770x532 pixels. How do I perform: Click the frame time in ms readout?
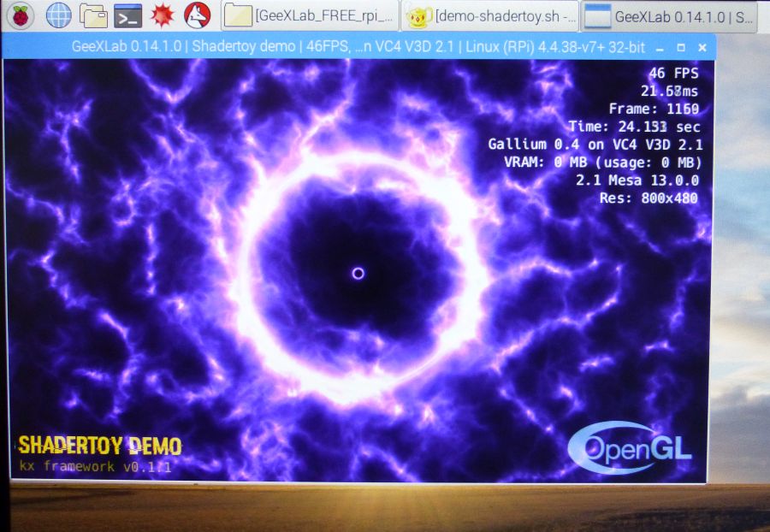pyautogui.click(x=669, y=91)
